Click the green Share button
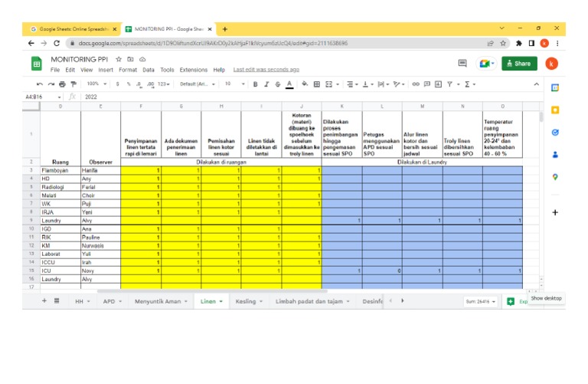 [x=519, y=64]
